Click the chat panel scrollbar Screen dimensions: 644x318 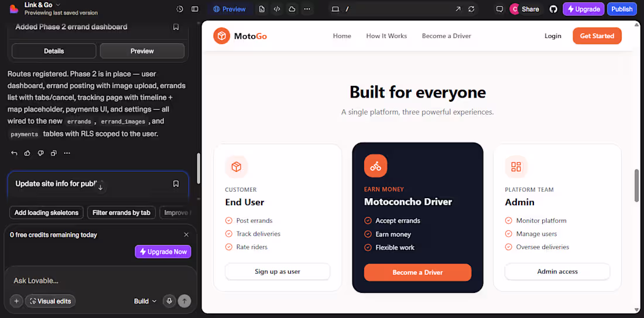199,168
